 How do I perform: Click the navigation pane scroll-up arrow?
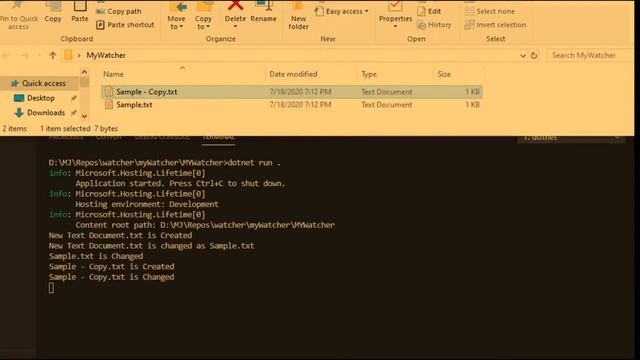84,72
